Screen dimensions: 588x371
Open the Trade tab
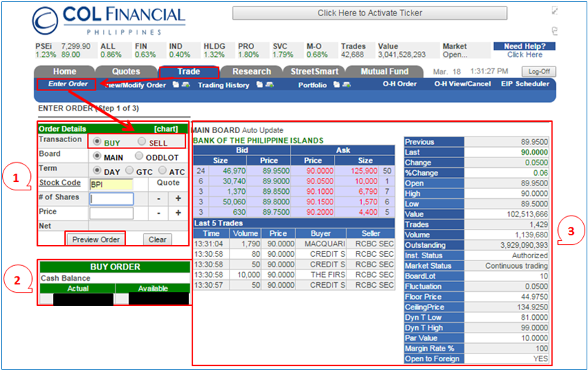point(188,71)
